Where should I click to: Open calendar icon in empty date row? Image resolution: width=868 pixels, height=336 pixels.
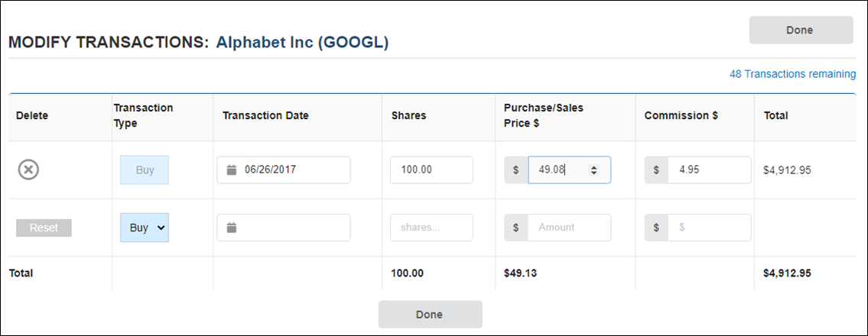point(232,227)
